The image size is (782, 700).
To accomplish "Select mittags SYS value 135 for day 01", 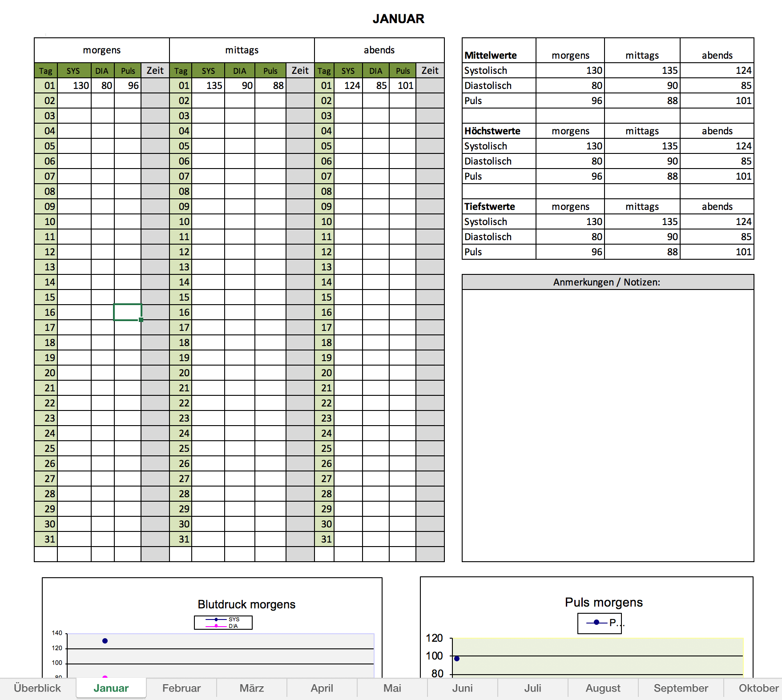I will [208, 85].
